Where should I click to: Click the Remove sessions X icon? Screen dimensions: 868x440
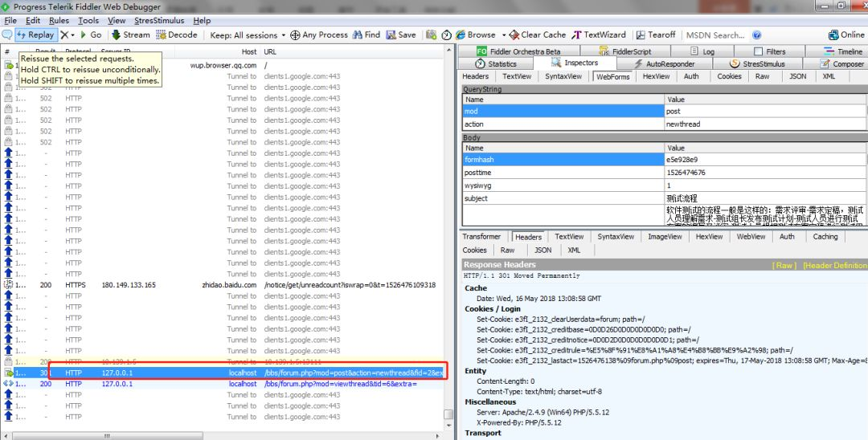point(65,35)
